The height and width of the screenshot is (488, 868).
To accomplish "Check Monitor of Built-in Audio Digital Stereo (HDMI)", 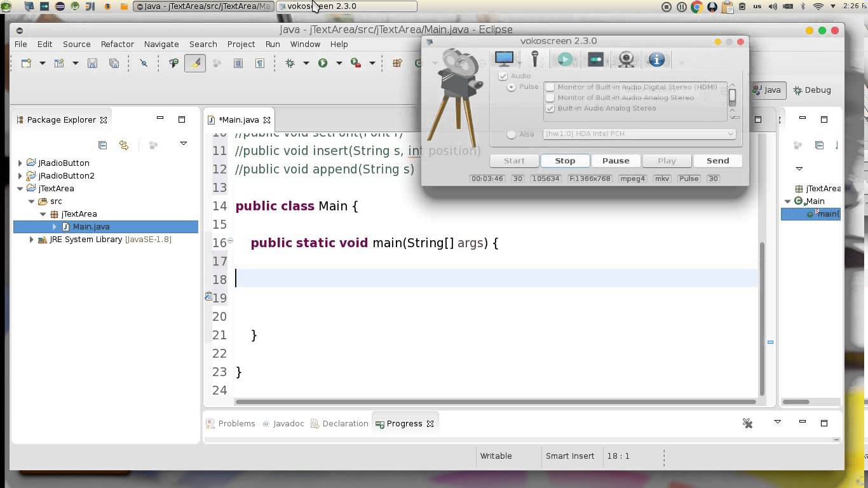I will pyautogui.click(x=550, y=87).
